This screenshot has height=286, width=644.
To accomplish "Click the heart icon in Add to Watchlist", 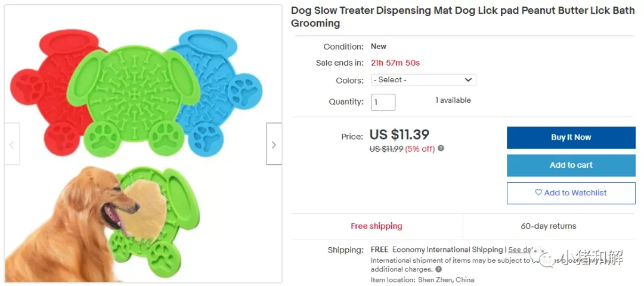I will point(538,193).
